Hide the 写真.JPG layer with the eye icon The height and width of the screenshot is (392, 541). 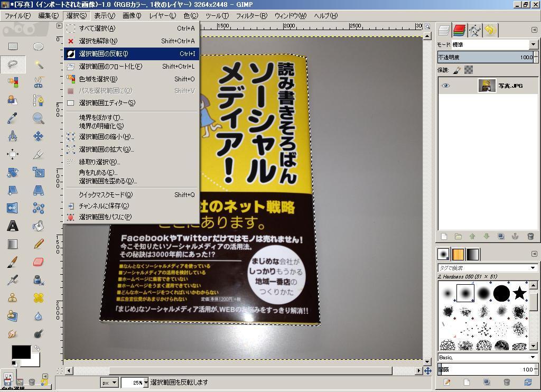point(445,86)
